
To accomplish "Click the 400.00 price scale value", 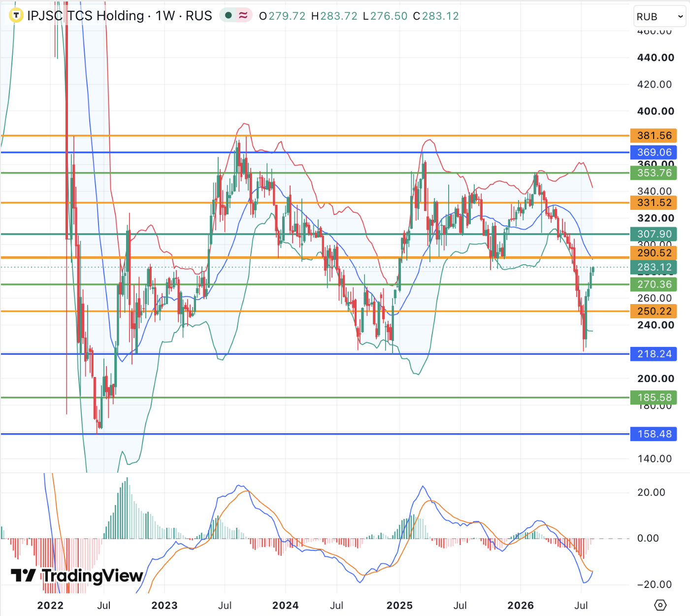I will coord(656,111).
